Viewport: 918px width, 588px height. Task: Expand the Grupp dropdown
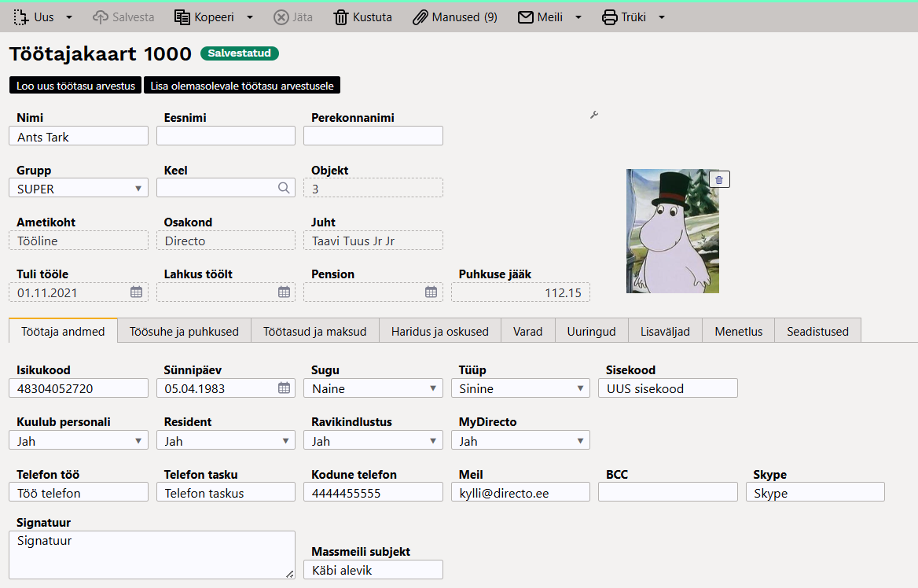pos(138,189)
